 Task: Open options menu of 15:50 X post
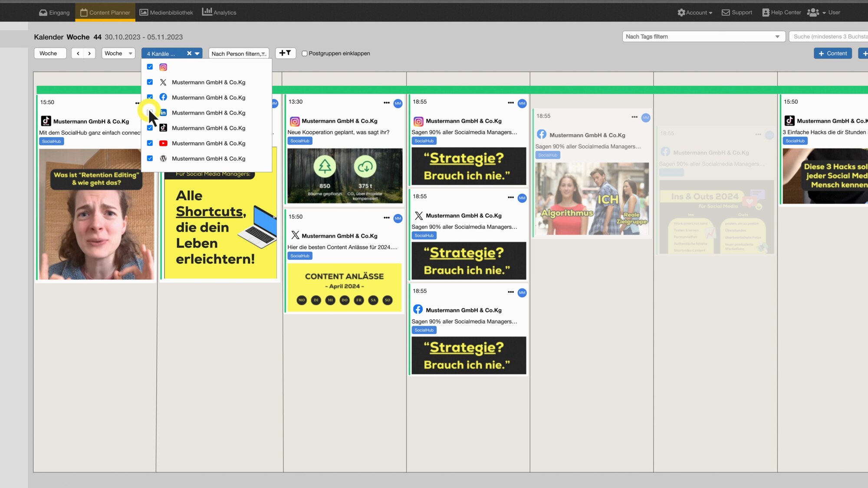pyautogui.click(x=387, y=218)
